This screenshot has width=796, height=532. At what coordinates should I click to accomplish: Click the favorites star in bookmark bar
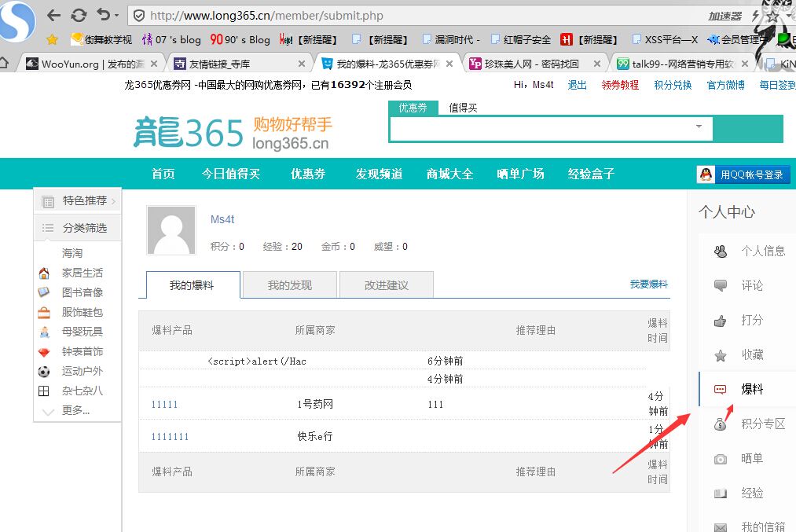(x=52, y=39)
